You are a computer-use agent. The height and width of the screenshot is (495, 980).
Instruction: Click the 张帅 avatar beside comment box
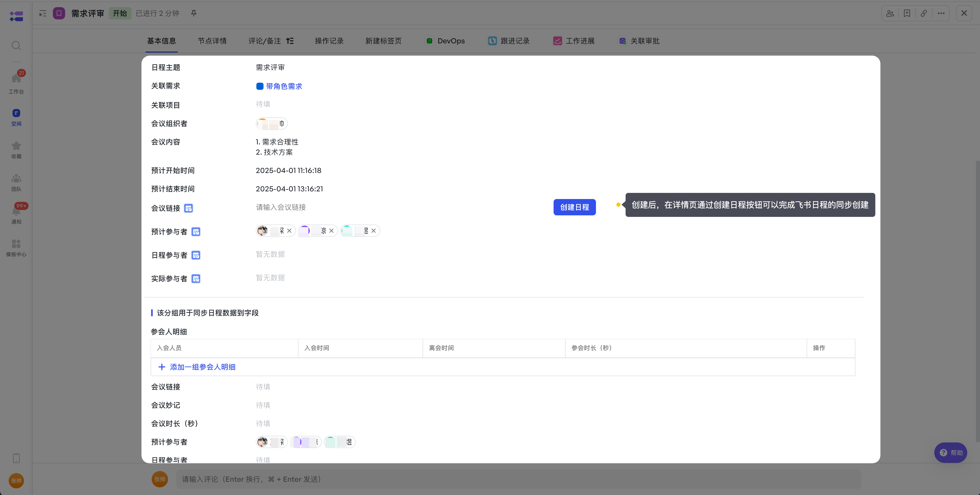tap(160, 479)
